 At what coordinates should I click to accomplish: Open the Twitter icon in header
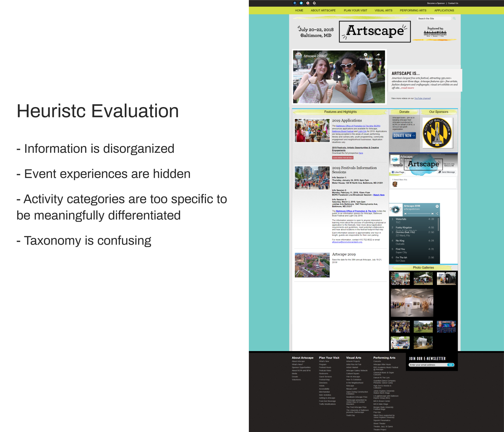point(301,3)
